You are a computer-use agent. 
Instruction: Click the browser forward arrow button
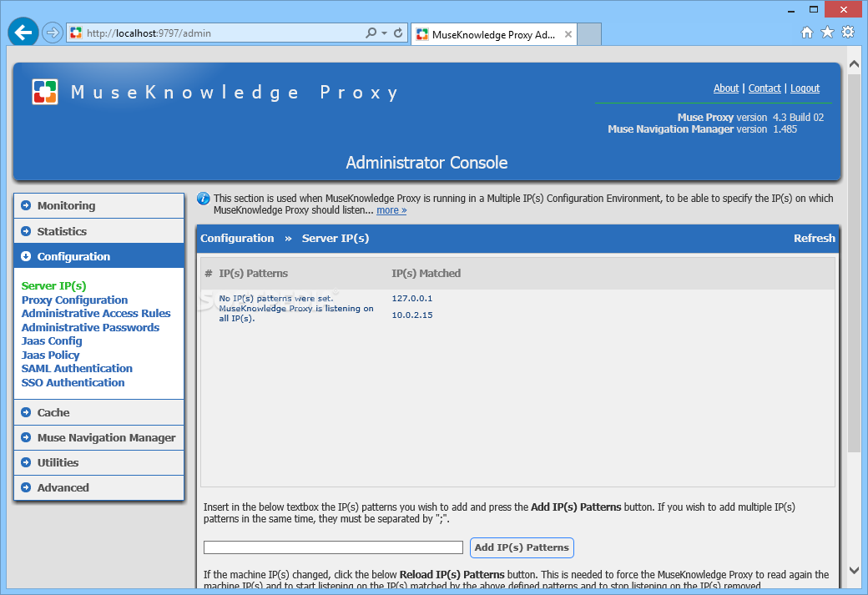point(52,33)
